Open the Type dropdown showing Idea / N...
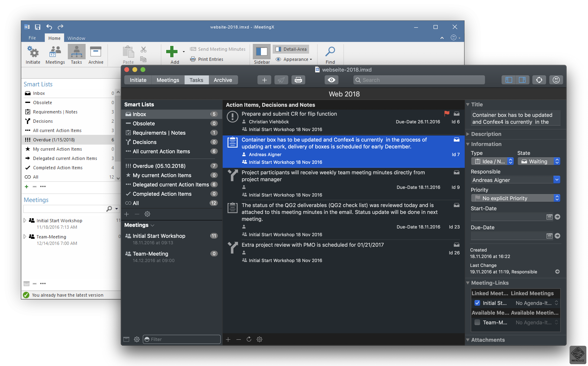 [492, 161]
